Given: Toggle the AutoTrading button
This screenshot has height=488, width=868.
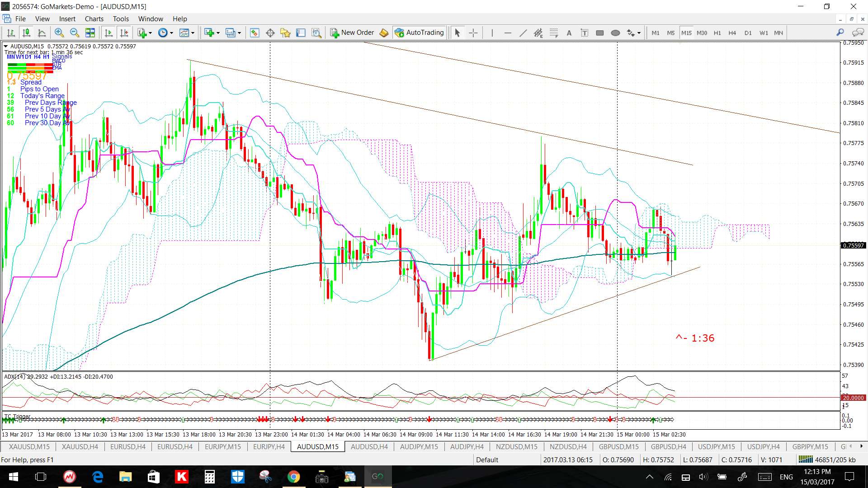Looking at the screenshot, I should click(419, 33).
